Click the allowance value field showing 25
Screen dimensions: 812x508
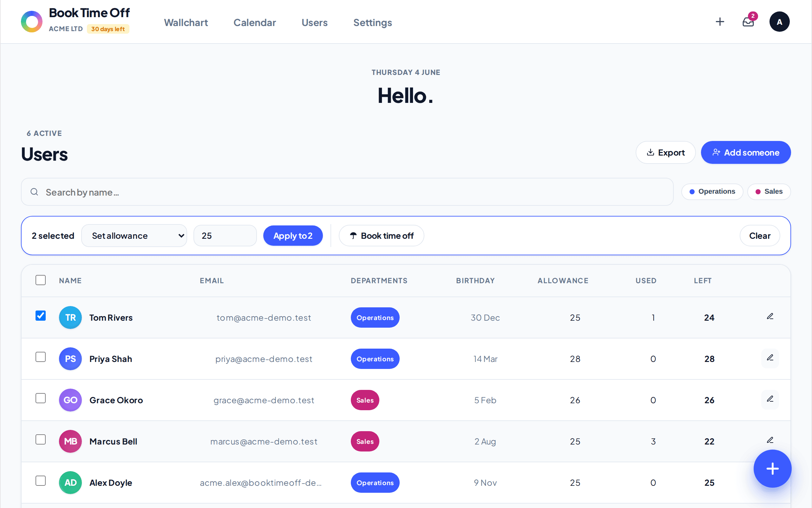point(225,236)
